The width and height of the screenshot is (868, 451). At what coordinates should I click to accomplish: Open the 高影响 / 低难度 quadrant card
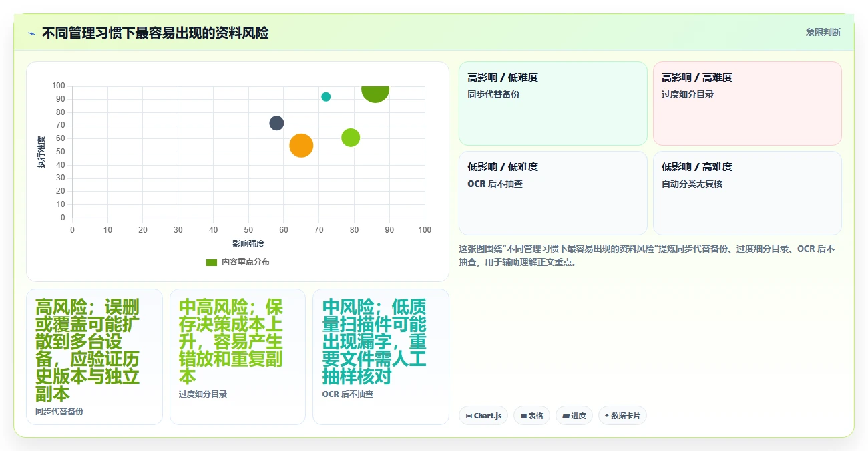coord(553,104)
